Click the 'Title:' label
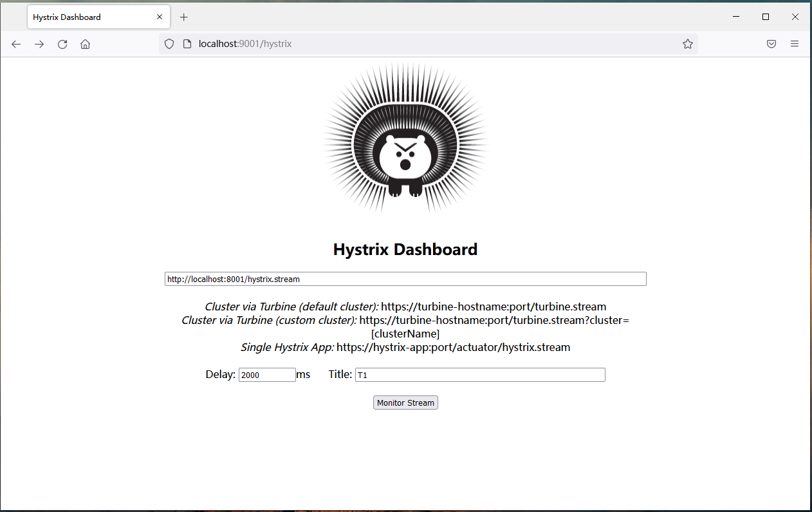The image size is (812, 512). pyautogui.click(x=340, y=374)
